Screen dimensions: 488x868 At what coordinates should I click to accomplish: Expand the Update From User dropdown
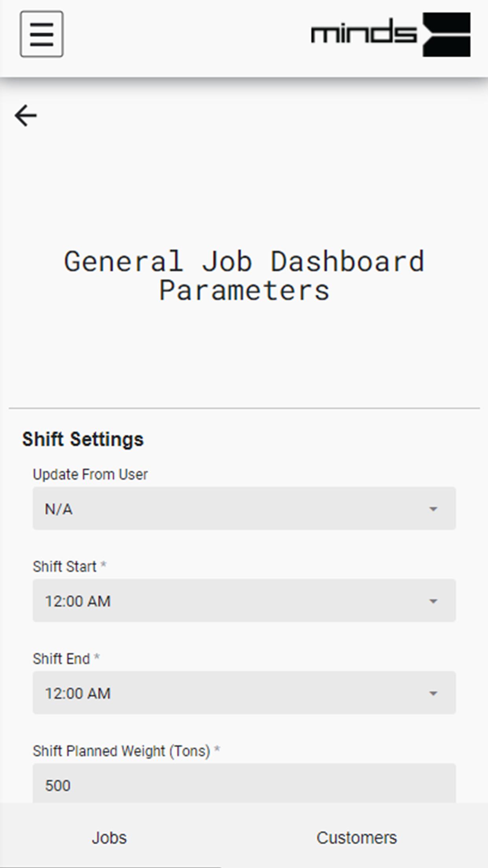(x=244, y=509)
